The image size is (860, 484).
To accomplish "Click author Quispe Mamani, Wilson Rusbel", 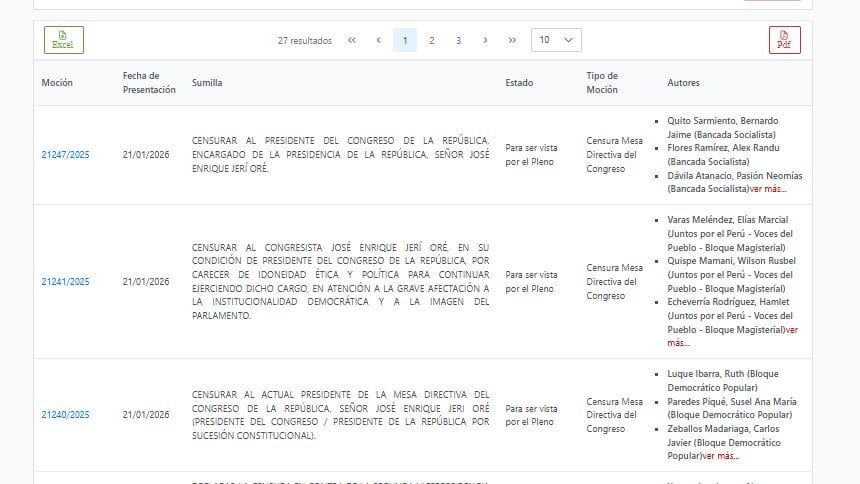I will 731,274.
